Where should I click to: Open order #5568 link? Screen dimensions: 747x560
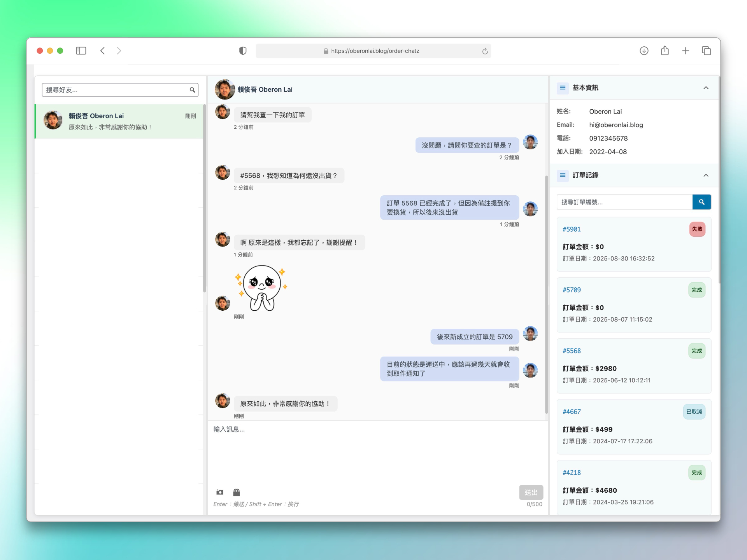coord(572,351)
